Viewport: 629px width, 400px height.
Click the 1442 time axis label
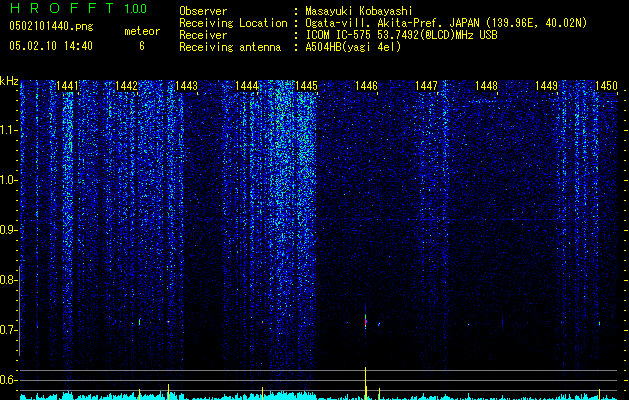pyautogui.click(x=126, y=86)
